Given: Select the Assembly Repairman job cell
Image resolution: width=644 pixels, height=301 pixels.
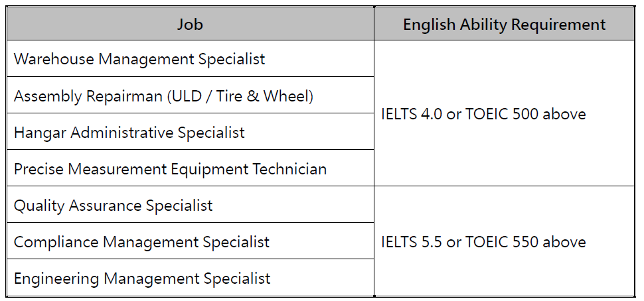Looking at the screenshot, I should point(163,96).
